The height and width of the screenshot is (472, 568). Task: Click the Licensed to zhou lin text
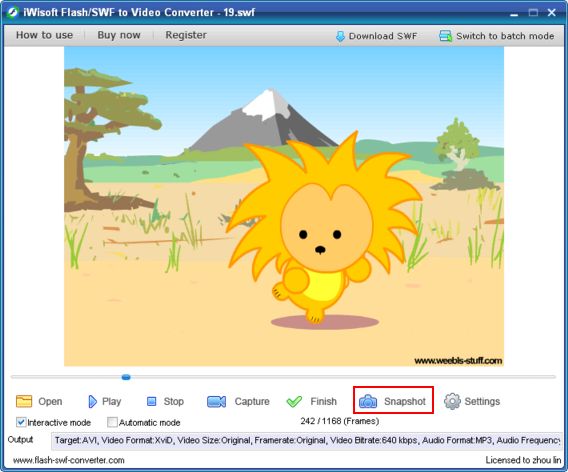[523, 460]
